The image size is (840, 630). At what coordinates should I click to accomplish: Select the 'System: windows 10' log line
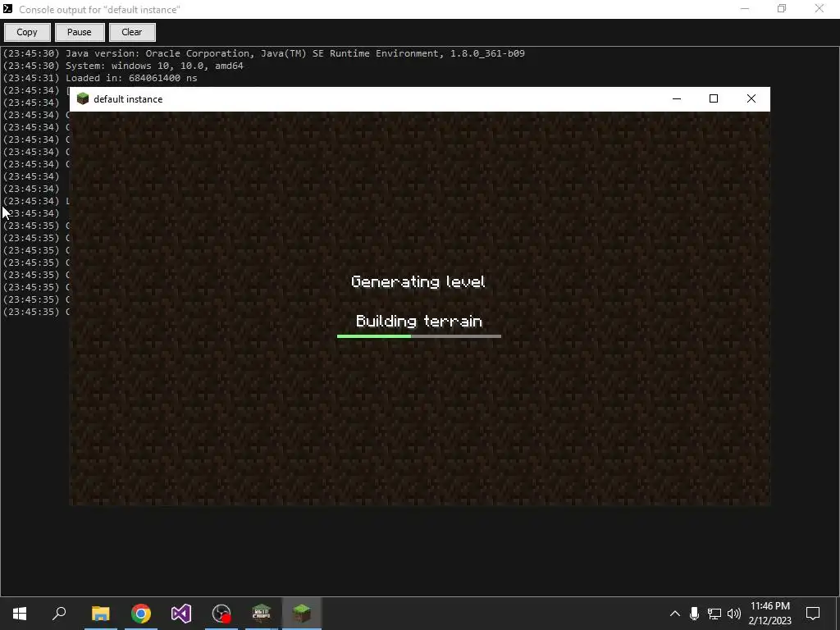(x=123, y=66)
